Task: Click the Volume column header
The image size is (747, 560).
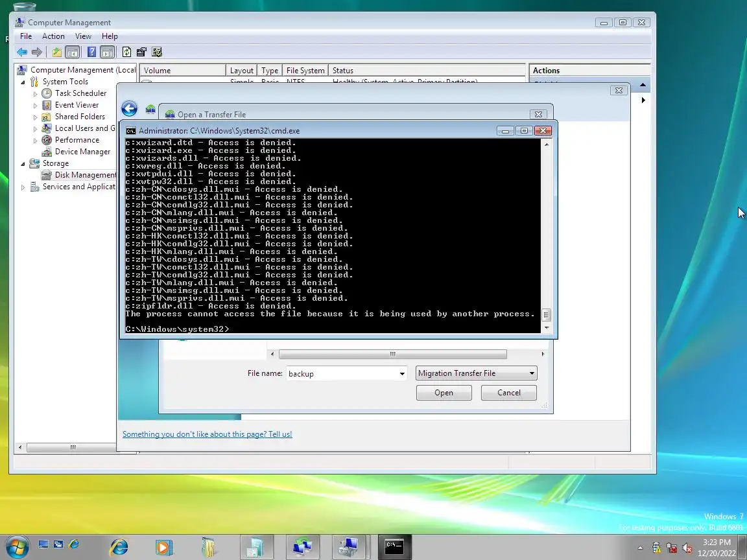Action: click(x=183, y=71)
